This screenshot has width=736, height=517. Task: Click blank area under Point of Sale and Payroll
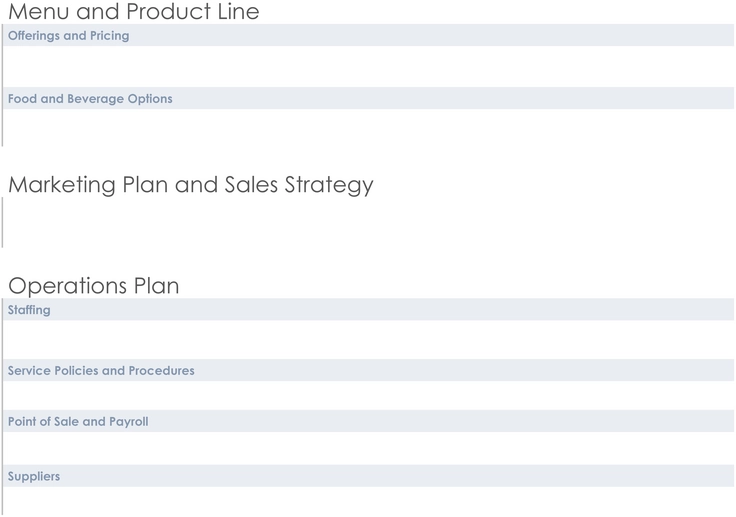click(368, 448)
